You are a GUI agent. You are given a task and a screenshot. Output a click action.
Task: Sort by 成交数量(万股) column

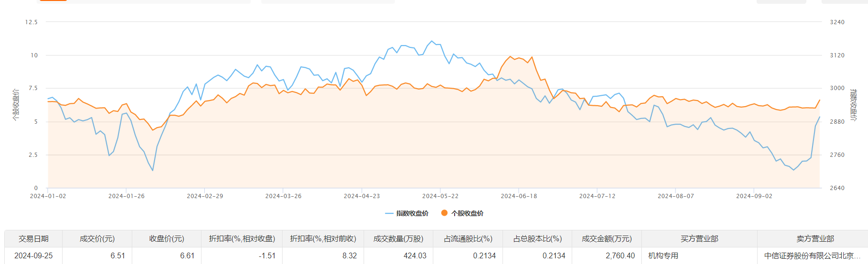pos(398,239)
